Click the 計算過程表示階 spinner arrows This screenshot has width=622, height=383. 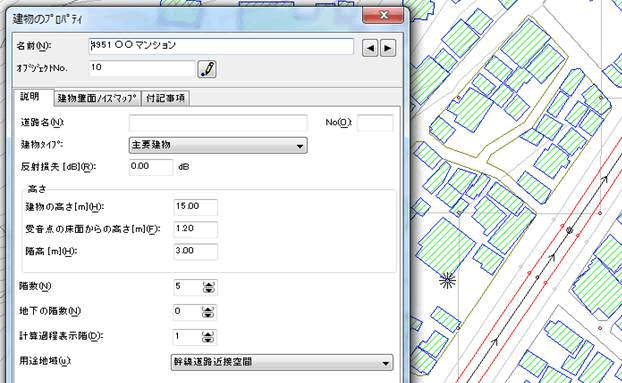(209, 337)
